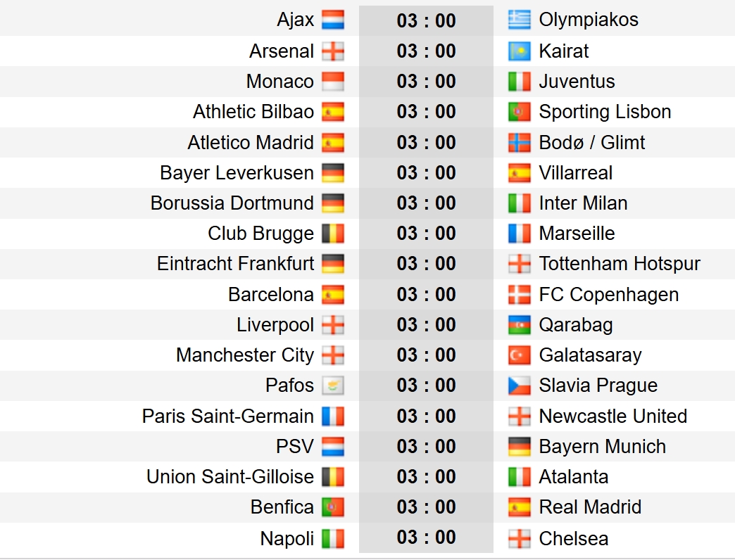The height and width of the screenshot is (560, 735).
Task: Click the Monaco flag next to Monaco
Action: [333, 82]
